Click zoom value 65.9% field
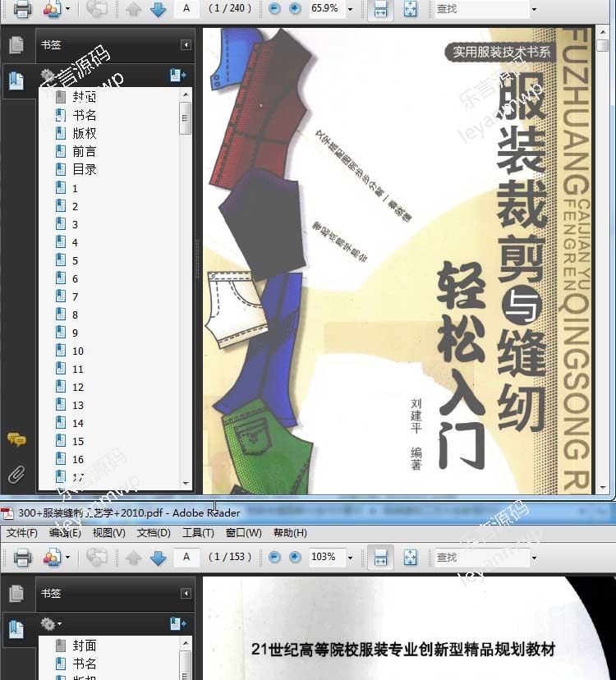The width and height of the screenshot is (616, 680). click(327, 9)
